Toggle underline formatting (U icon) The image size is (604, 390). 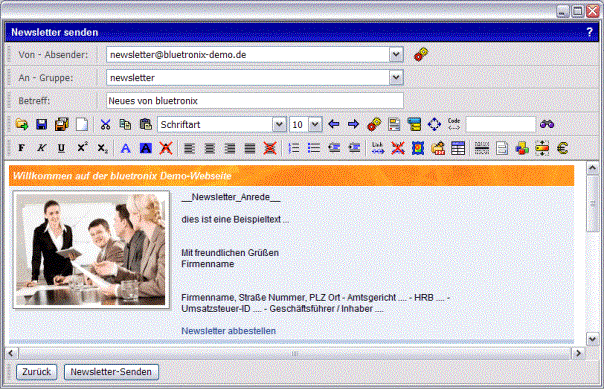tap(61, 148)
